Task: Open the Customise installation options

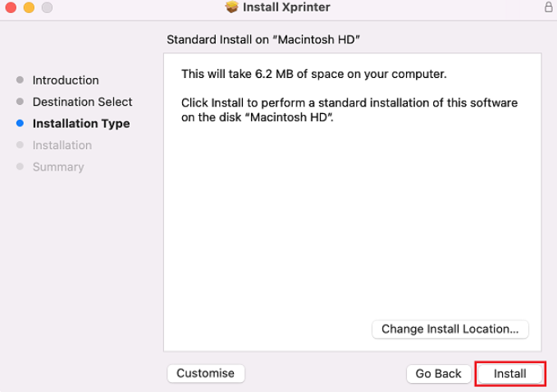Action: [206, 373]
